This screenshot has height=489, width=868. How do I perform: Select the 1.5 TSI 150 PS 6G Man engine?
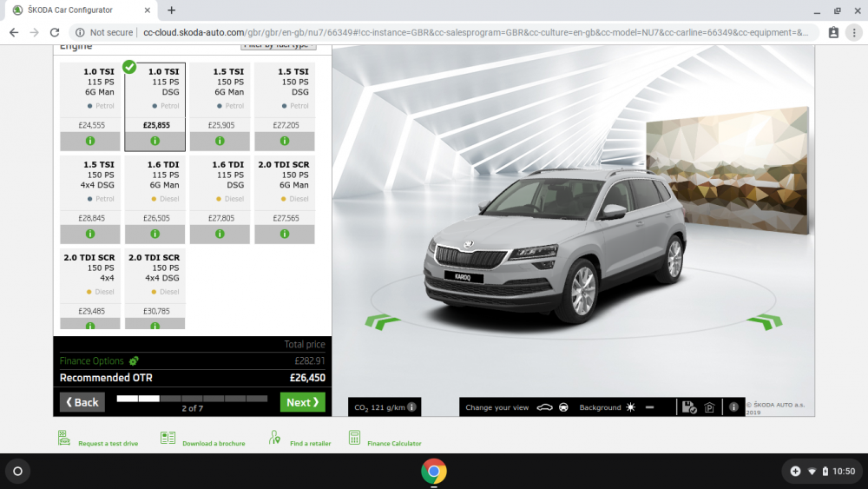coord(220,97)
